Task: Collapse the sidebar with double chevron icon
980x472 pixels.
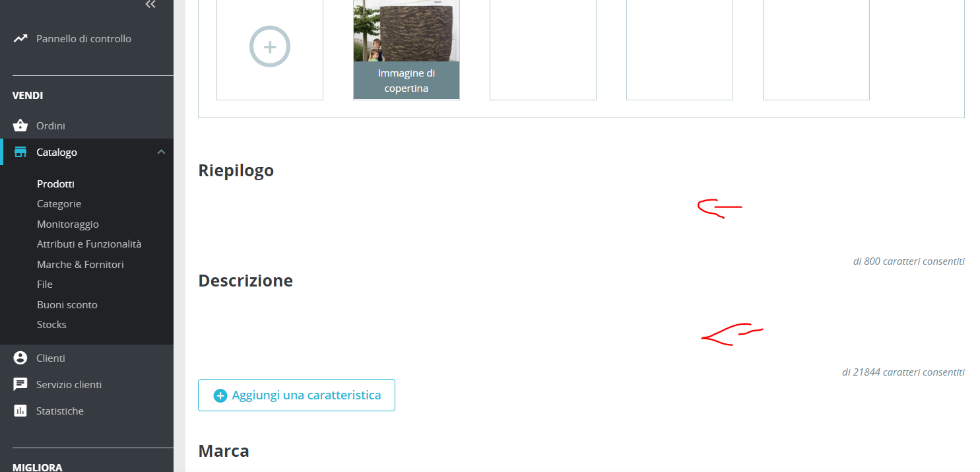Action: (150, 5)
